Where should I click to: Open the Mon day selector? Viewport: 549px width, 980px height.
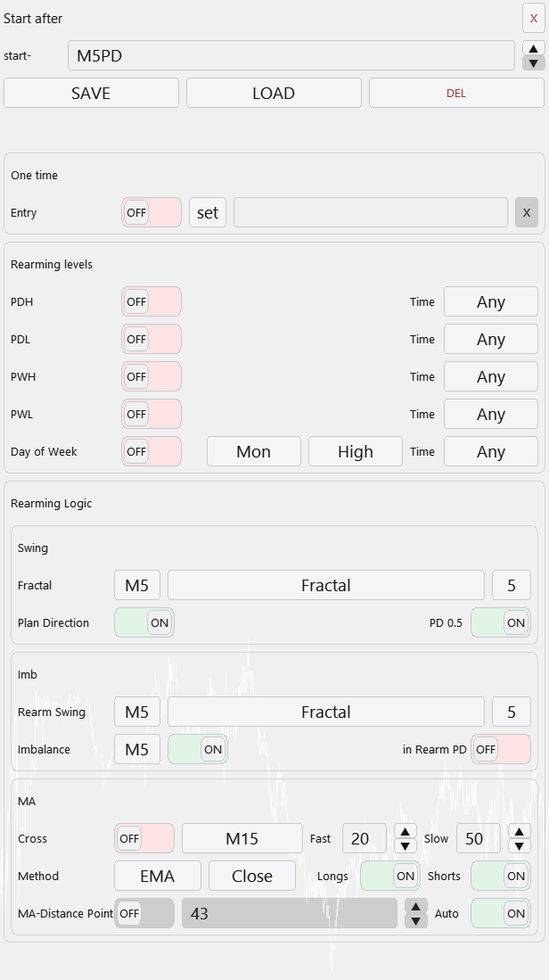pyautogui.click(x=253, y=452)
